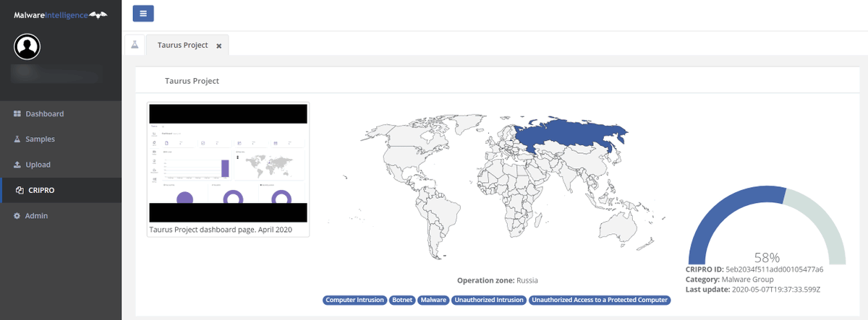Click the image caption 'Taurus Project dashboard page. April 2020'
The image size is (868, 320).
[221, 229]
